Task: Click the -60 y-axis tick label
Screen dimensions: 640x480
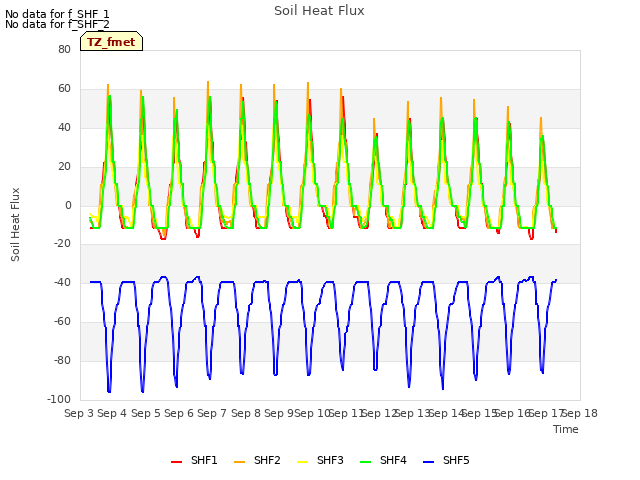Action: coord(62,322)
